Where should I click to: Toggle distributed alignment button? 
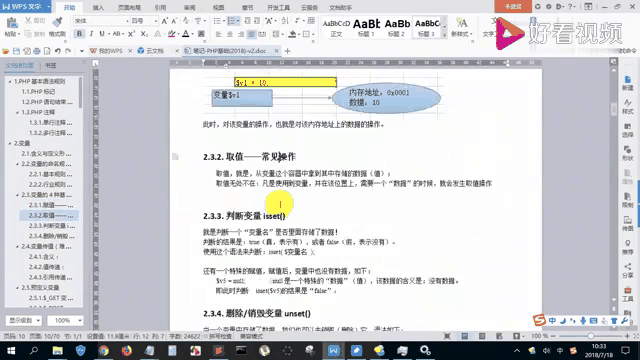(x=262, y=34)
